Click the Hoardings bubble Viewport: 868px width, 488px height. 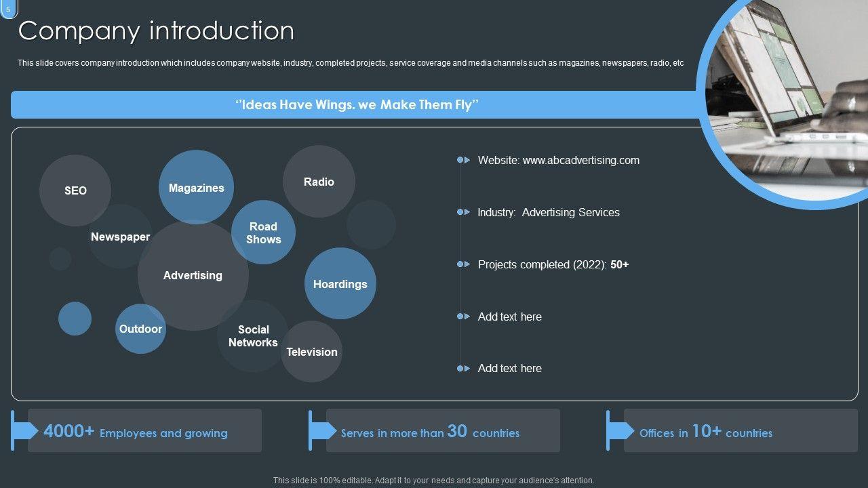[340, 283]
